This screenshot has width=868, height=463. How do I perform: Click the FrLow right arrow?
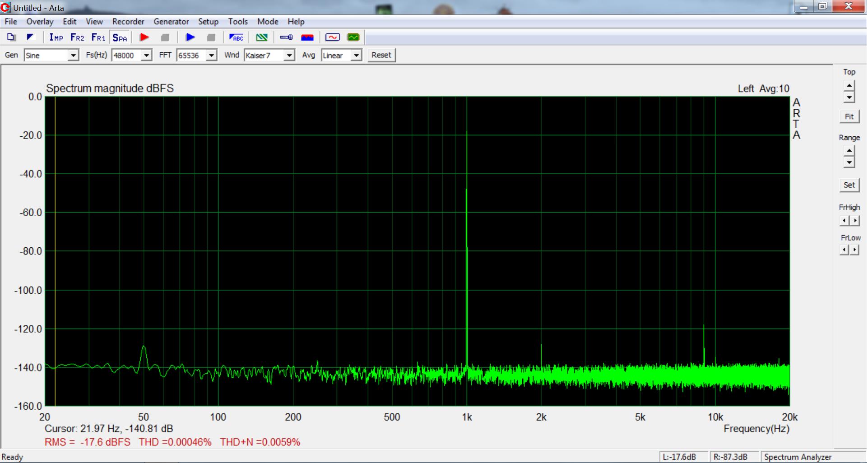pos(854,250)
